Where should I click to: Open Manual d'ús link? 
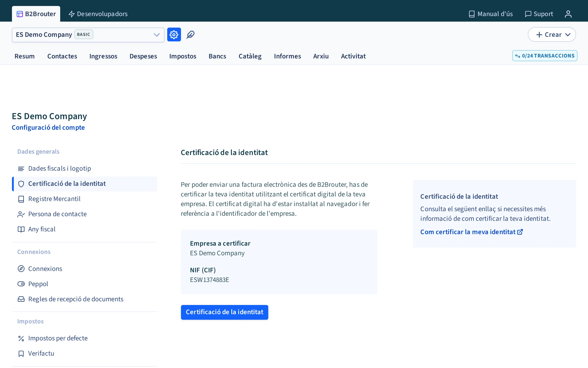491,14
